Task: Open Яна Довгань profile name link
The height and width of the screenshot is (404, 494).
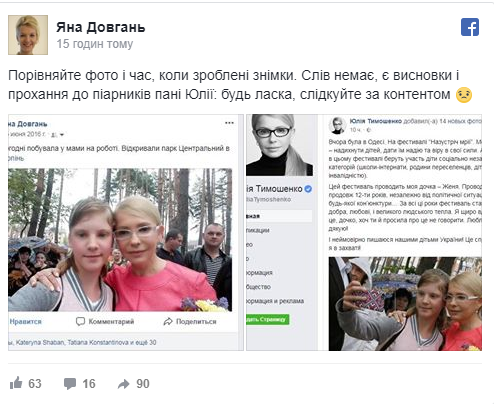Action: coord(100,27)
